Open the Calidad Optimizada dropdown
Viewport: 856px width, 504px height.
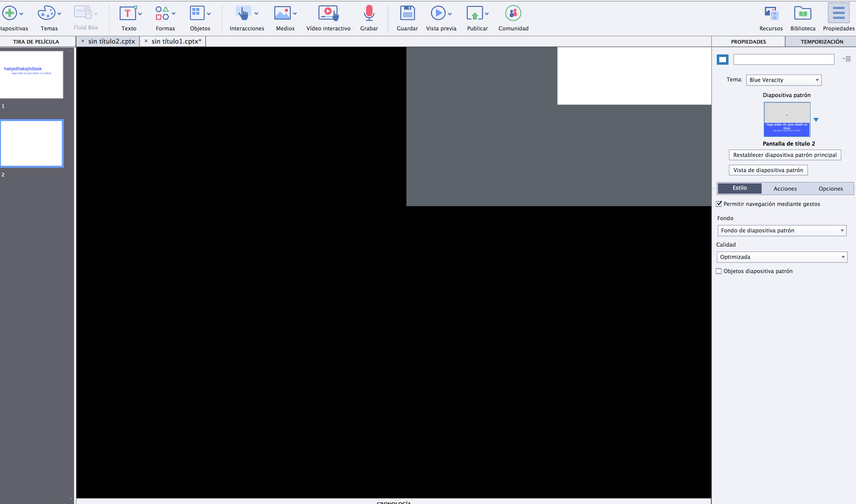pyautogui.click(x=782, y=257)
